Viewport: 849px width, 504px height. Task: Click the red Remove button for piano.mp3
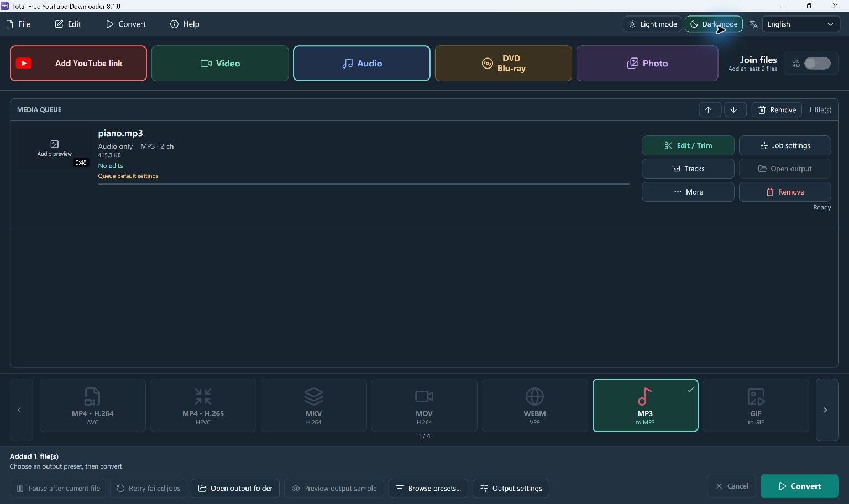coord(785,192)
